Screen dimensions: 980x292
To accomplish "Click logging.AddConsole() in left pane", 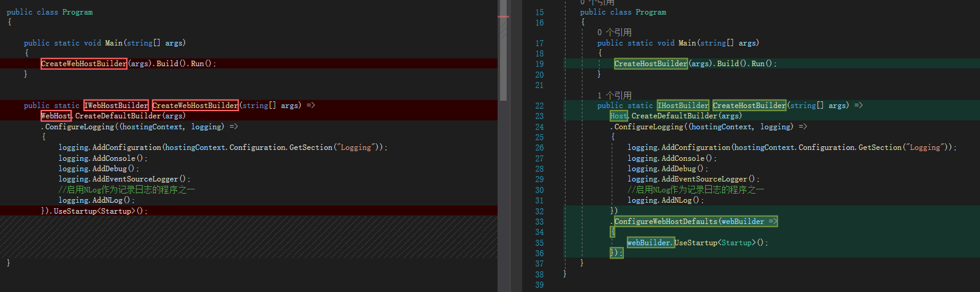I will coord(103,158).
